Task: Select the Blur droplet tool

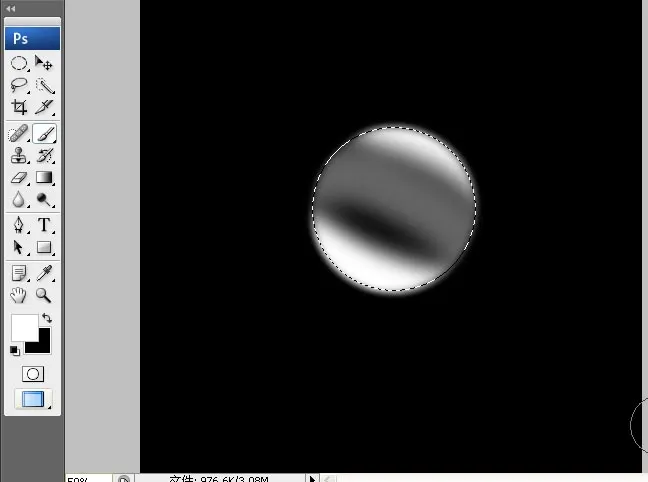Action: (19, 199)
